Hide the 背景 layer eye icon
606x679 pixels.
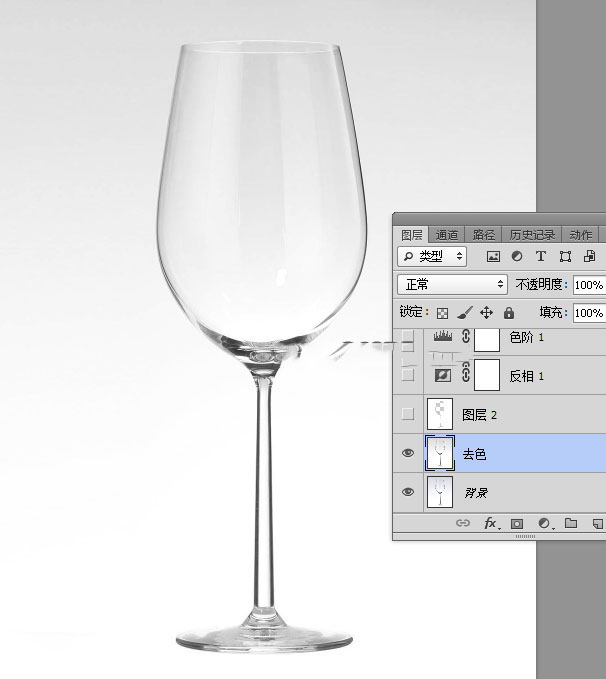pos(408,492)
